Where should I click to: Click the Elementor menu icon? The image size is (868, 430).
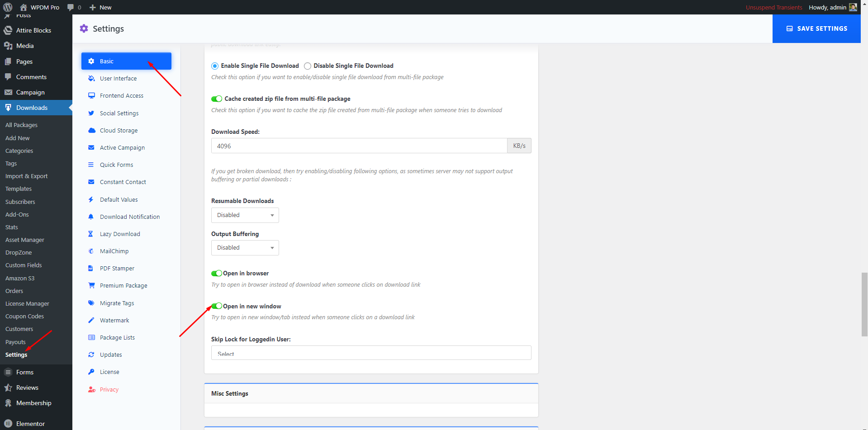click(8, 424)
